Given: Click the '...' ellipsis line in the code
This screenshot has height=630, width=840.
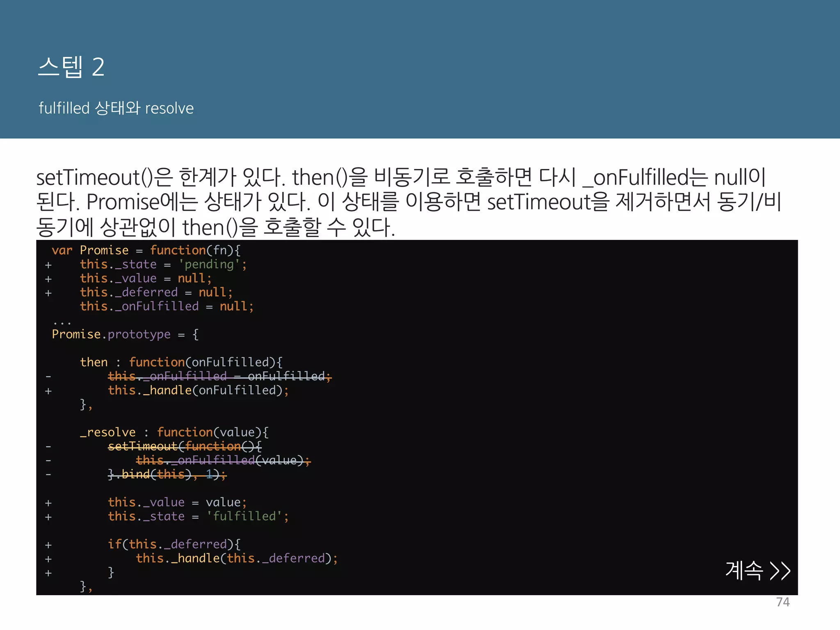Looking at the screenshot, I should click(62, 323).
